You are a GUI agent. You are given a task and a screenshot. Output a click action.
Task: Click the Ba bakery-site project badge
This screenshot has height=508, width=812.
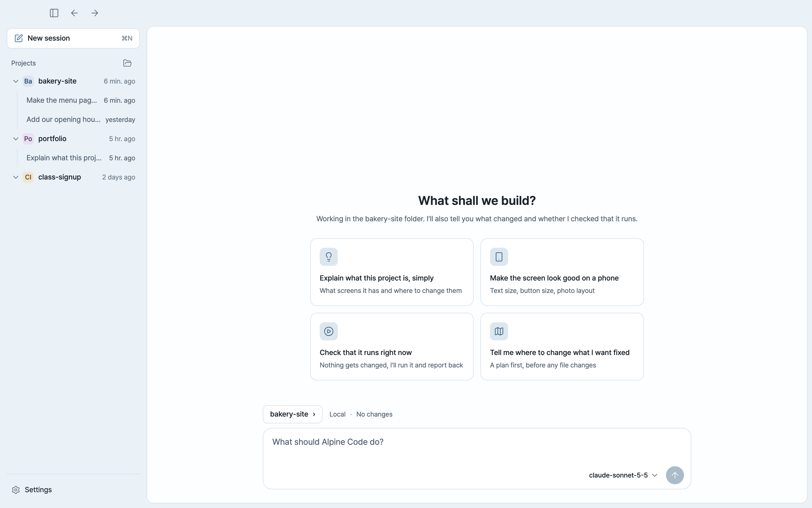coord(28,81)
